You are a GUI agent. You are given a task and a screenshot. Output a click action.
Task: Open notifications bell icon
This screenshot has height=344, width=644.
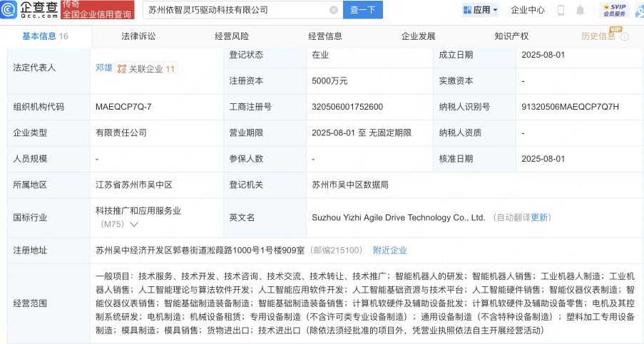tap(580, 10)
